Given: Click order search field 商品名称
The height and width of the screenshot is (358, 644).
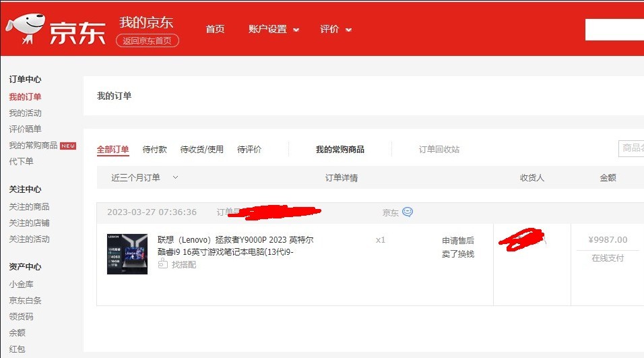Looking at the screenshot, I should click(631, 148).
